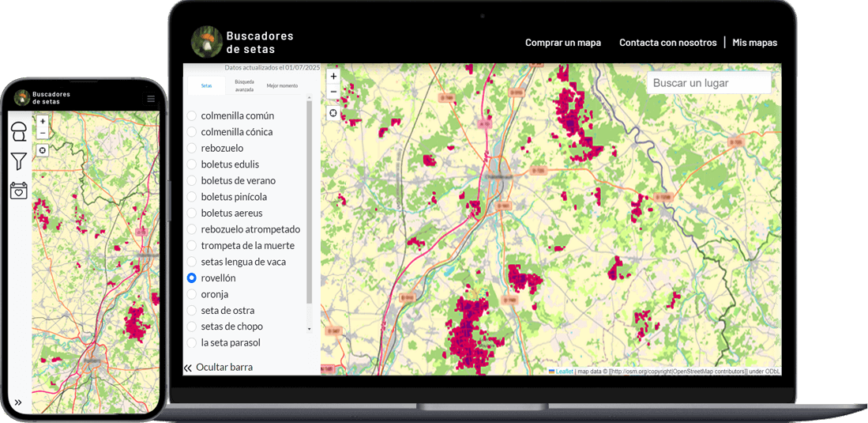Zoom out on the laptop map
The width and height of the screenshot is (868, 423).
[x=333, y=92]
